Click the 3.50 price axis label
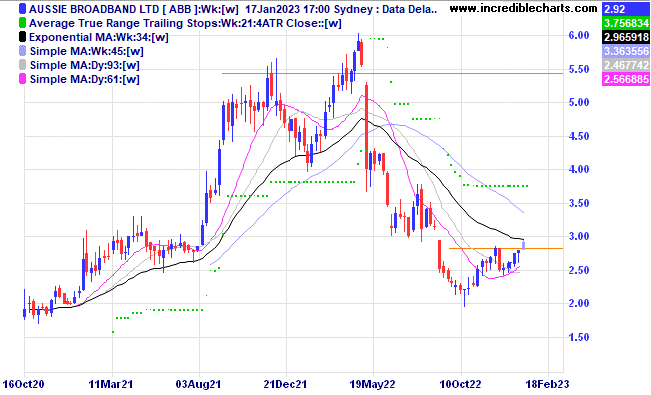The image size is (651, 395). click(x=579, y=203)
